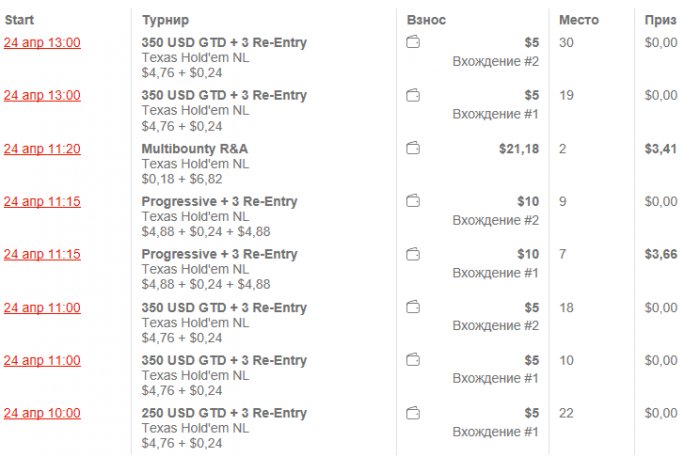Image resolution: width=700 pixels, height=457 pixels.
Task: Click wallet icon beside the $21,18 buy-in
Action: [413, 149]
